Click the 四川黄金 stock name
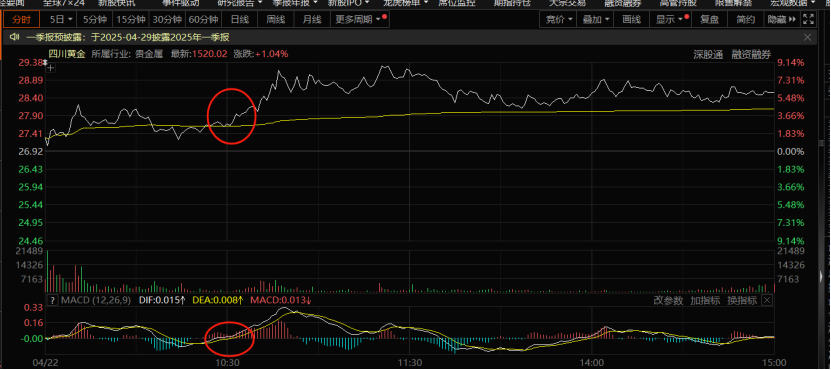 tap(67, 54)
